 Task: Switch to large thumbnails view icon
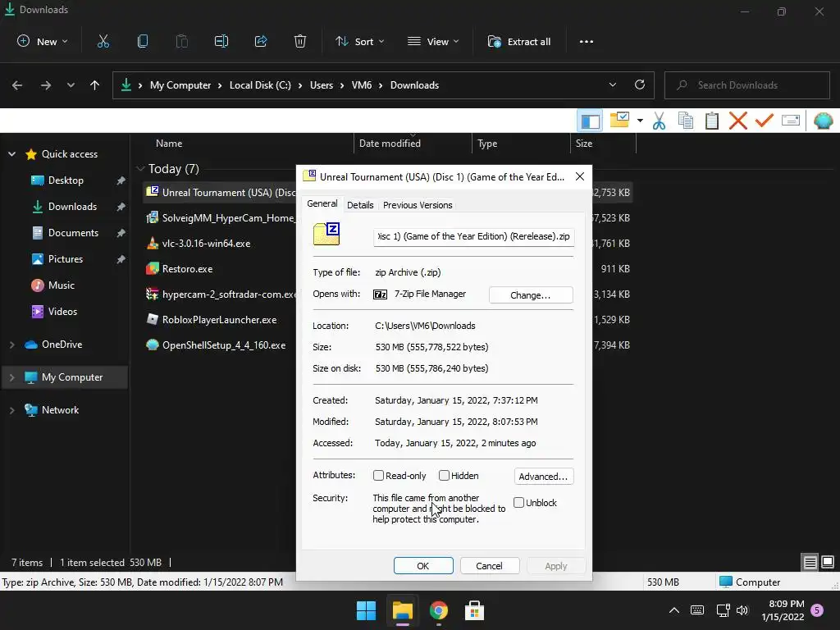tap(827, 562)
